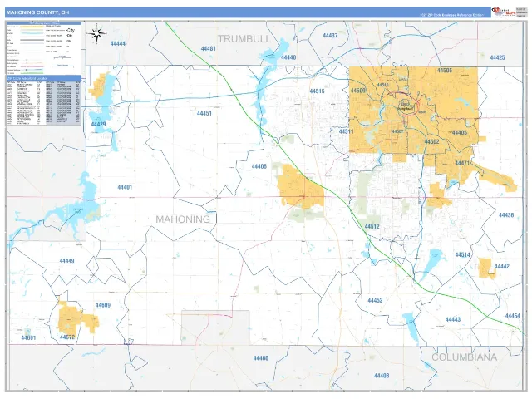
Task: Click ZIP code label 44454
Action: pyautogui.click(x=512, y=316)
